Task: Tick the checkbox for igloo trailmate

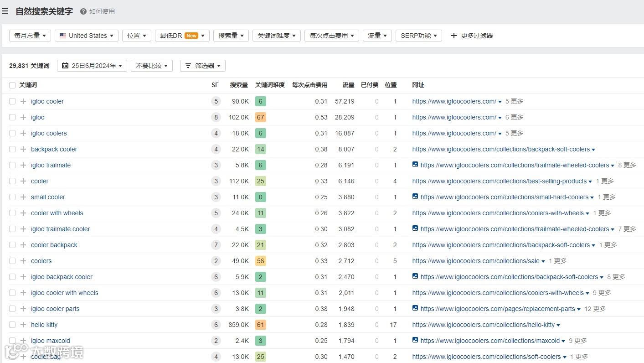Action: 12,165
